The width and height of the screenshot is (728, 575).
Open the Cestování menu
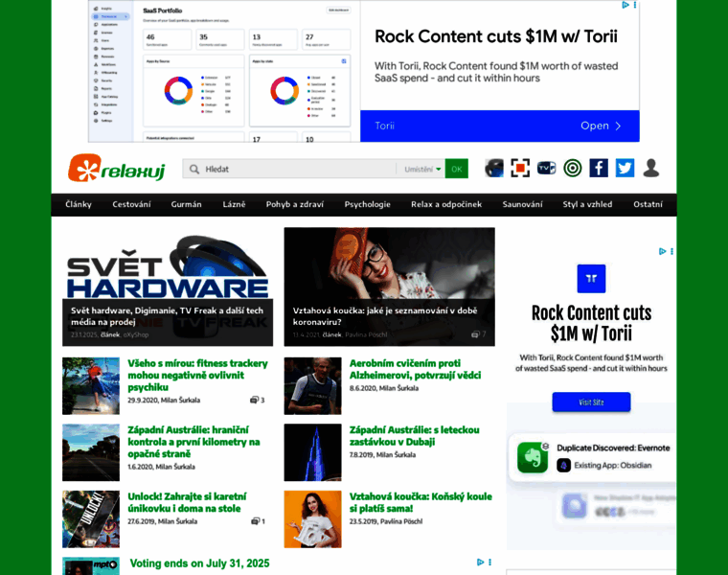coord(131,204)
